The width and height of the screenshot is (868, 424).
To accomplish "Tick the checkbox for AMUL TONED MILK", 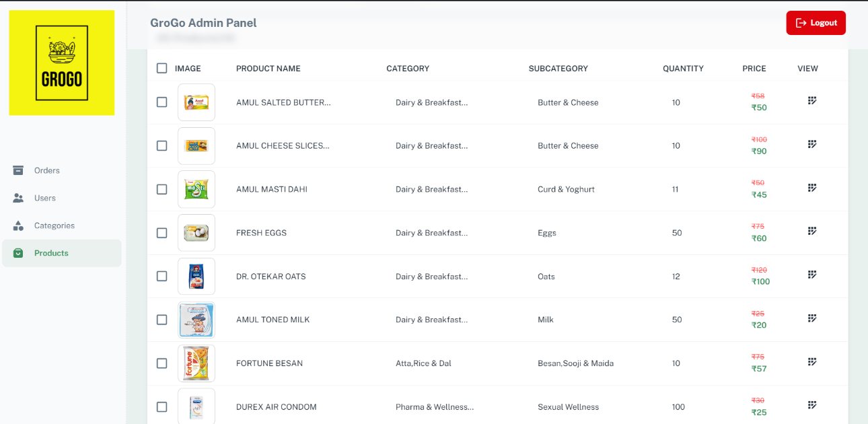I will [x=161, y=320].
